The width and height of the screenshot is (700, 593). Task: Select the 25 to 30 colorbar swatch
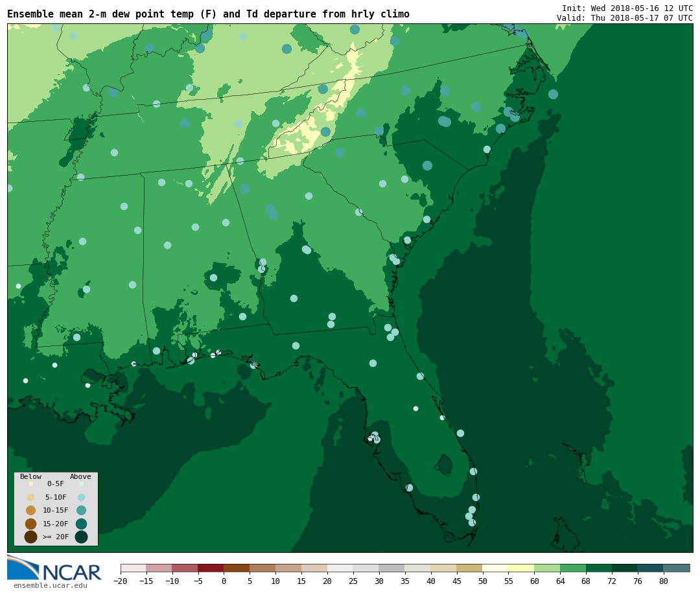(366, 568)
